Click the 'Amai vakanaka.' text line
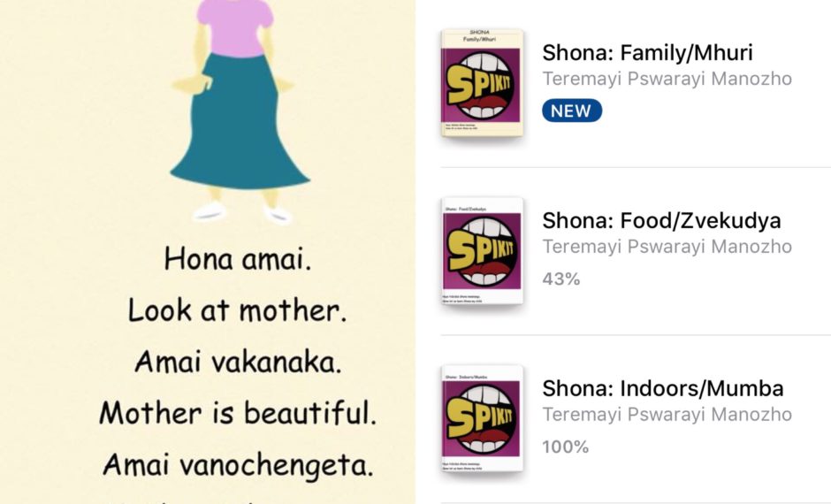 235,362
